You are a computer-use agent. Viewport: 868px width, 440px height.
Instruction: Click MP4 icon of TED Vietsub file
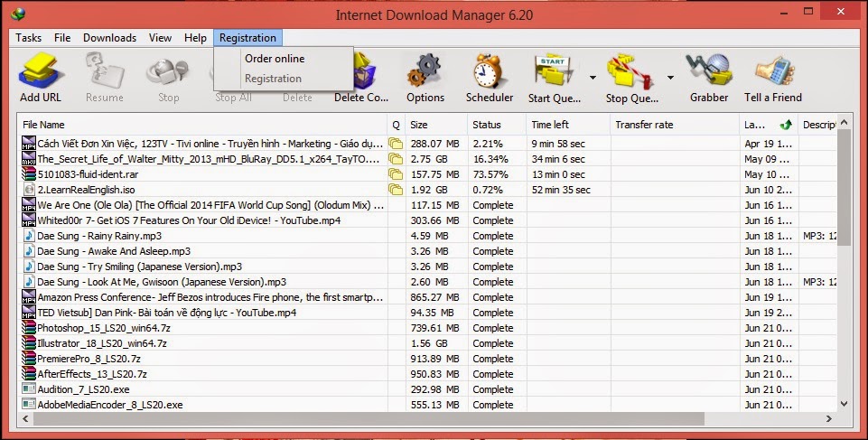coord(29,313)
